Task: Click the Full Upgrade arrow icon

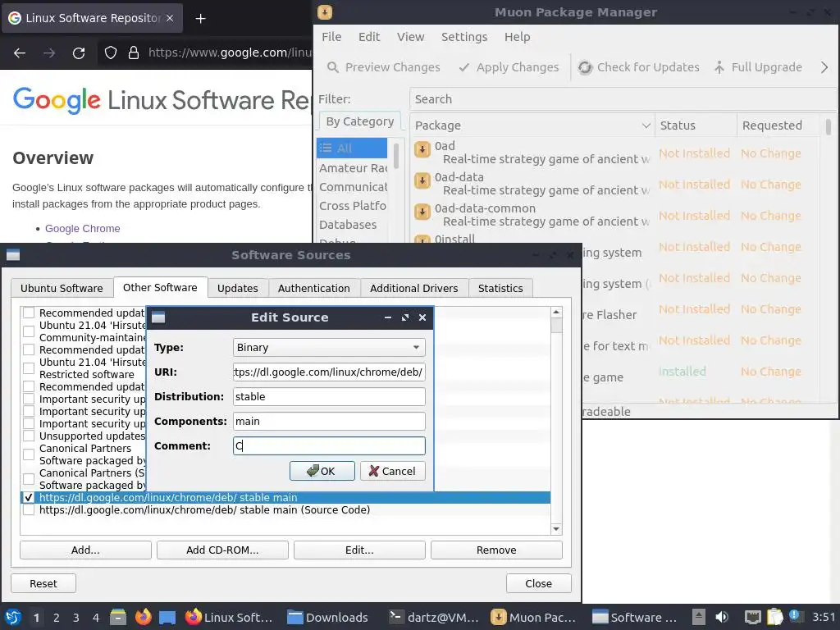Action: pos(719,67)
